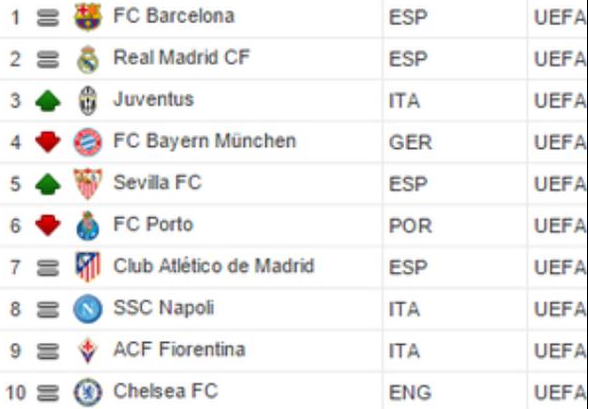Click the red down arrow next to FC Porto
This screenshot has height=409, width=589.
tap(48, 225)
